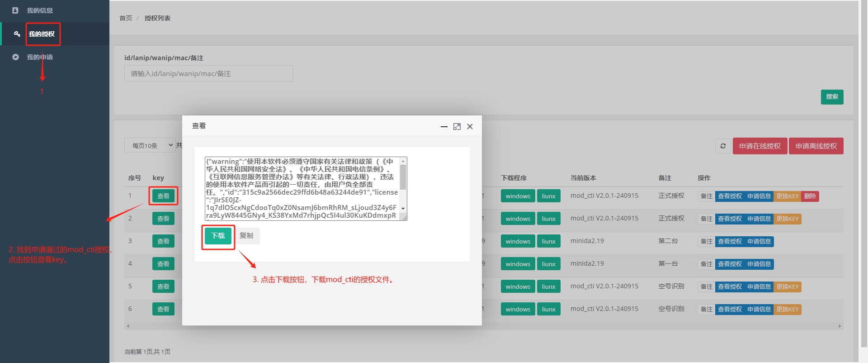The image size is (868, 363).
Task: Download windows program in row 1
Action: point(518,196)
